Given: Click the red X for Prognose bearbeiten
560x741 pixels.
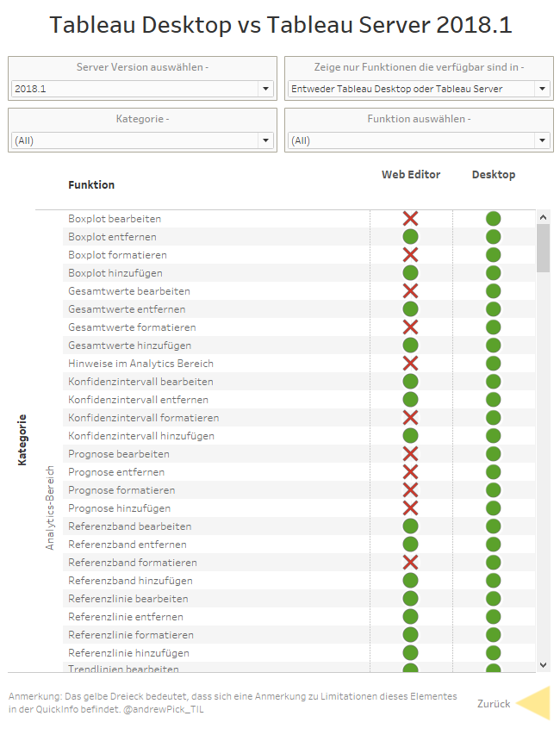Looking at the screenshot, I should click(410, 454).
